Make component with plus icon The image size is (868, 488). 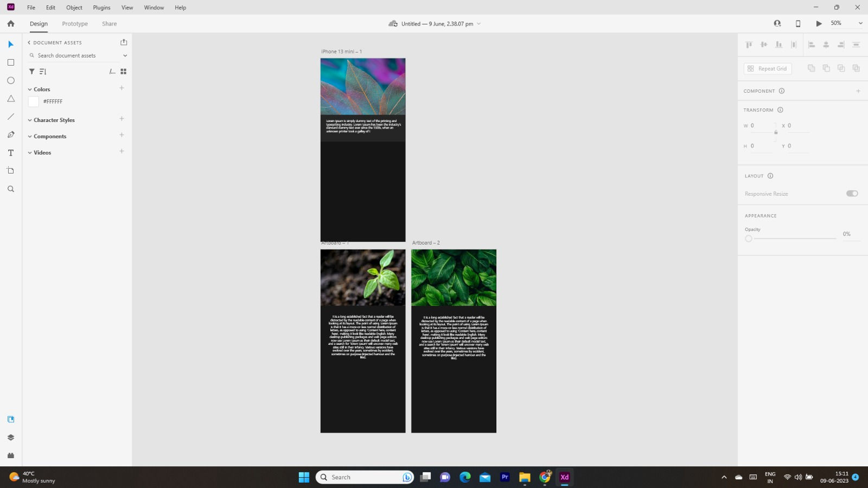(858, 91)
